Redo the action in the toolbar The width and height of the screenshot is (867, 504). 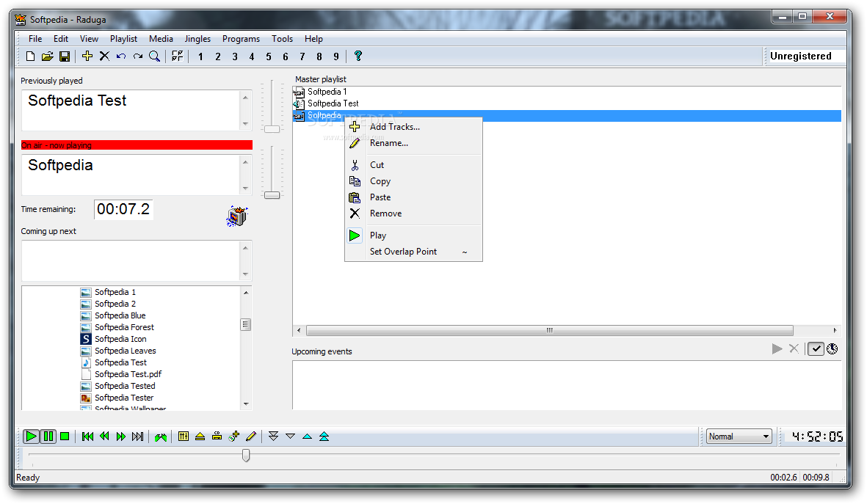tap(138, 56)
